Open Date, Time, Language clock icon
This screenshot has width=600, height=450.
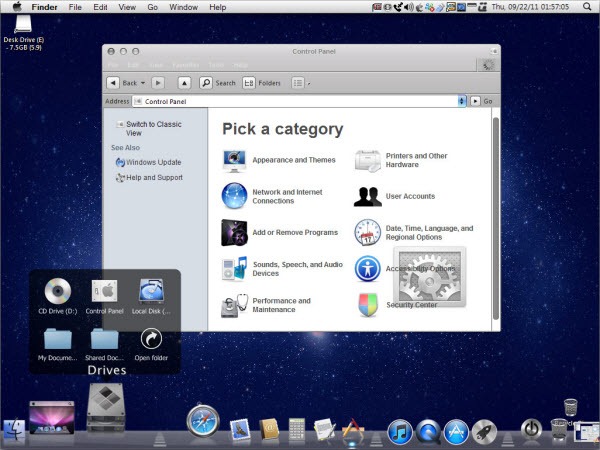[367, 232]
